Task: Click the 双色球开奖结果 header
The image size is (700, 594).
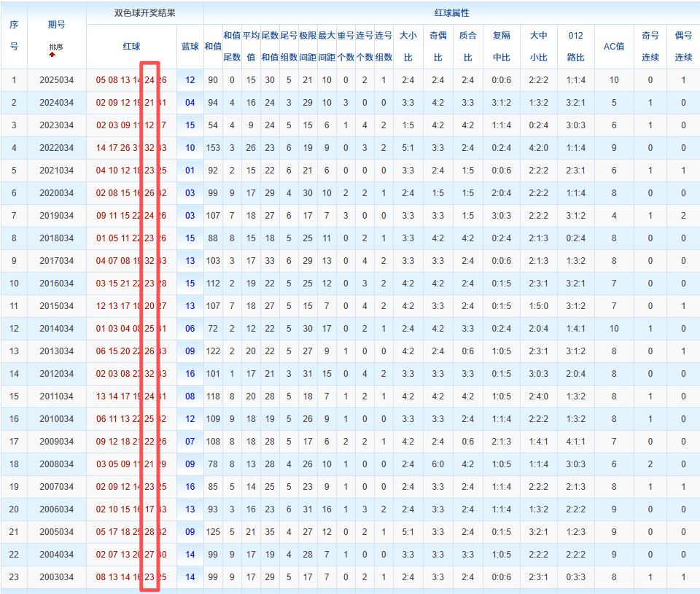Action: (145, 13)
